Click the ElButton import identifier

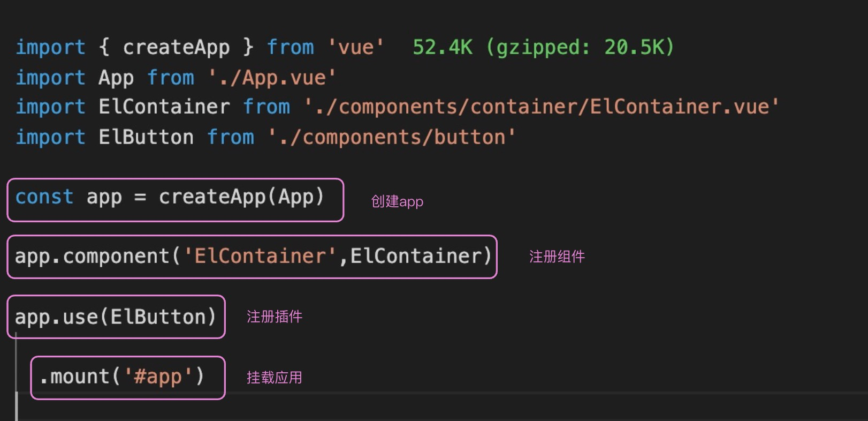146,138
